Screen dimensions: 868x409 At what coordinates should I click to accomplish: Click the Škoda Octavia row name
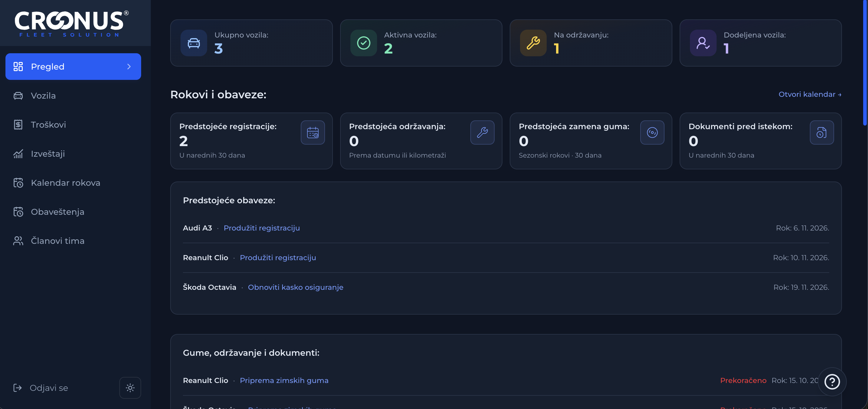pyautogui.click(x=210, y=287)
